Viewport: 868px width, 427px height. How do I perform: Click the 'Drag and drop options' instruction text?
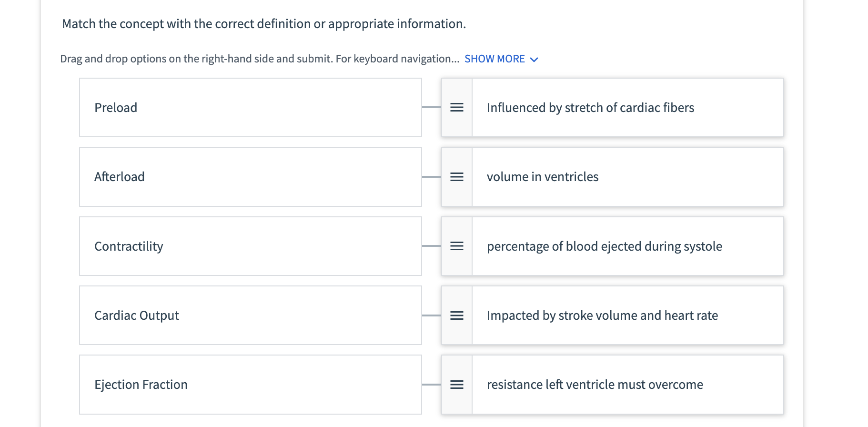(x=259, y=59)
